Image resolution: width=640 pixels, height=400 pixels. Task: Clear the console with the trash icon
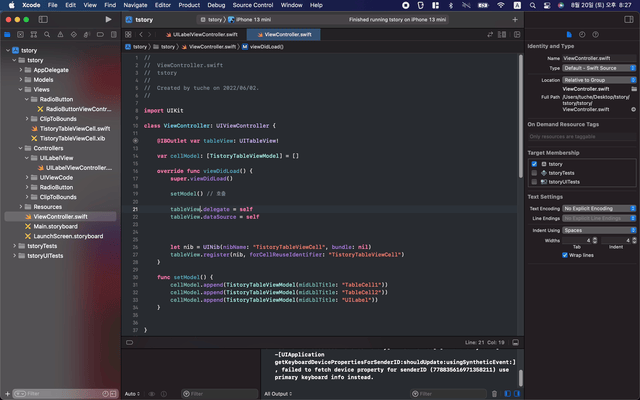click(494, 394)
